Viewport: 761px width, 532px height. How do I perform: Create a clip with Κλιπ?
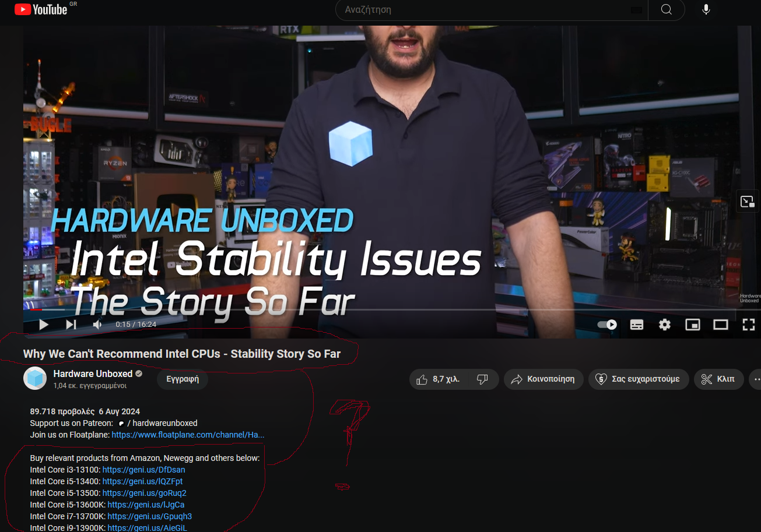click(x=718, y=379)
